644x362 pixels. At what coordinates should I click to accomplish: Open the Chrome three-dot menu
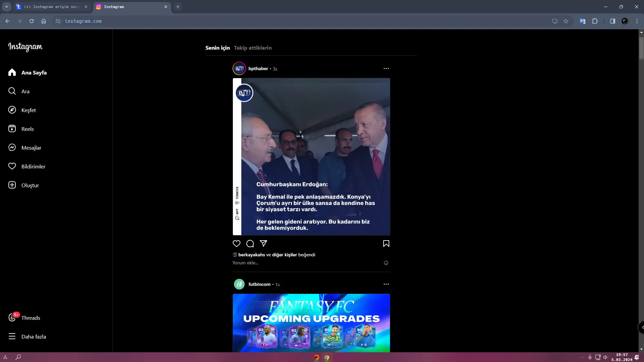click(637, 21)
